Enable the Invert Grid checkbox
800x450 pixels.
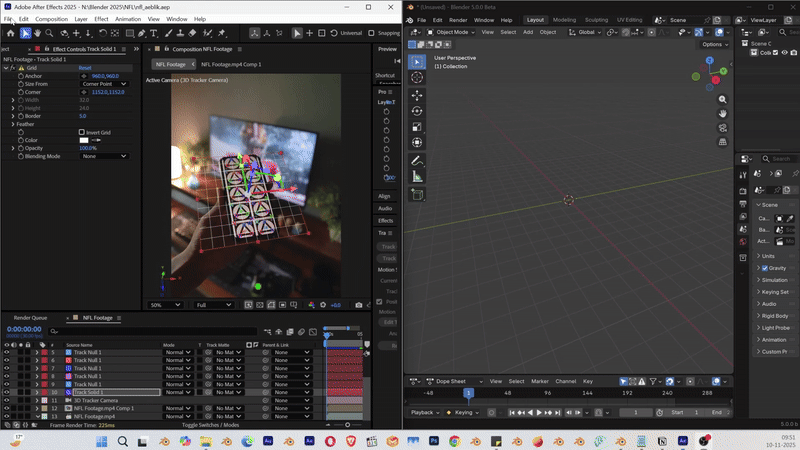click(82, 132)
